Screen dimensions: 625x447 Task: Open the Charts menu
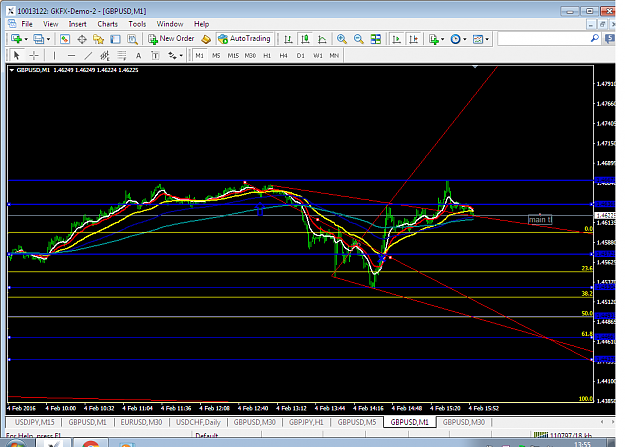pyautogui.click(x=108, y=24)
